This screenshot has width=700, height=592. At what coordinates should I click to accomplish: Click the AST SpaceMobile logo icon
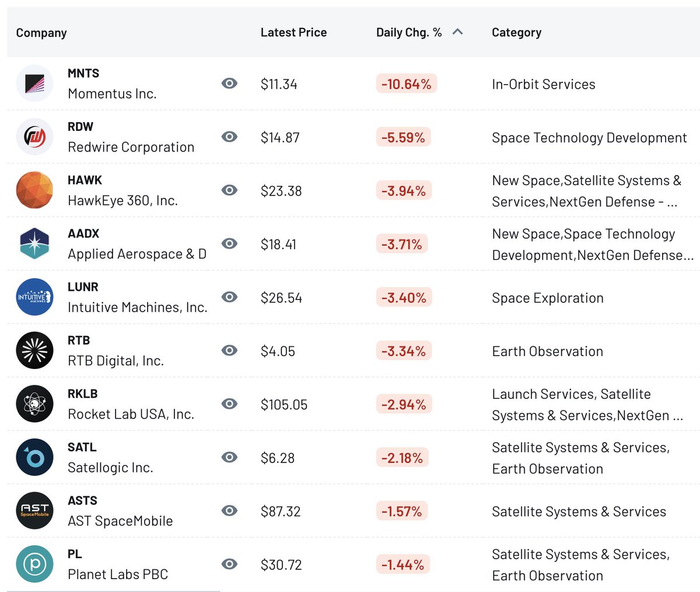tap(34, 510)
